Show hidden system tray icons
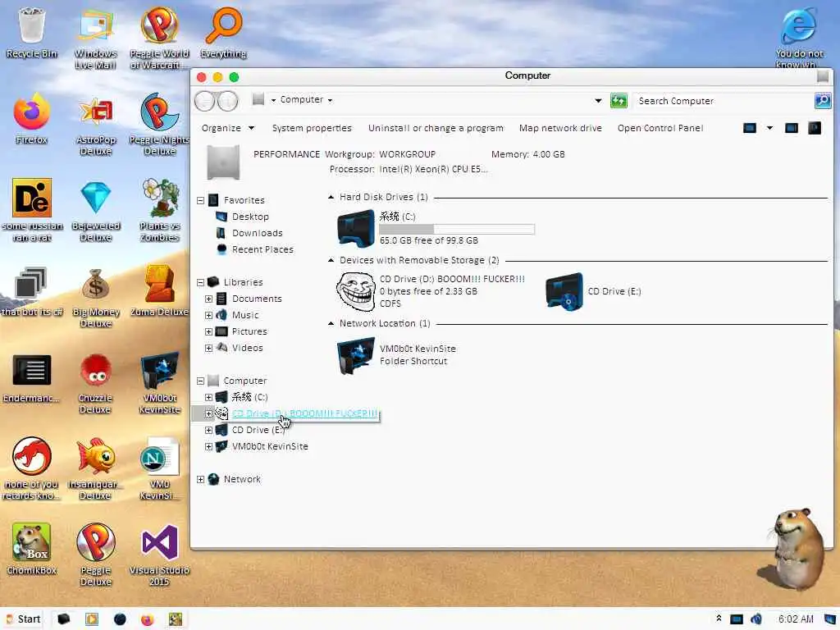This screenshot has height=630, width=840. click(719, 619)
